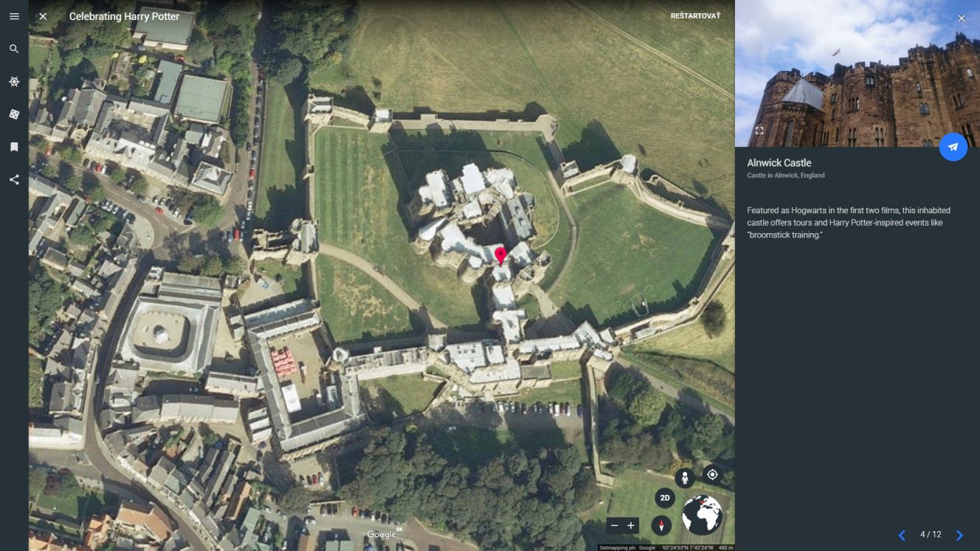Click the REŠTARTOVAŤ restart button
The width and height of the screenshot is (980, 551).
pos(695,16)
